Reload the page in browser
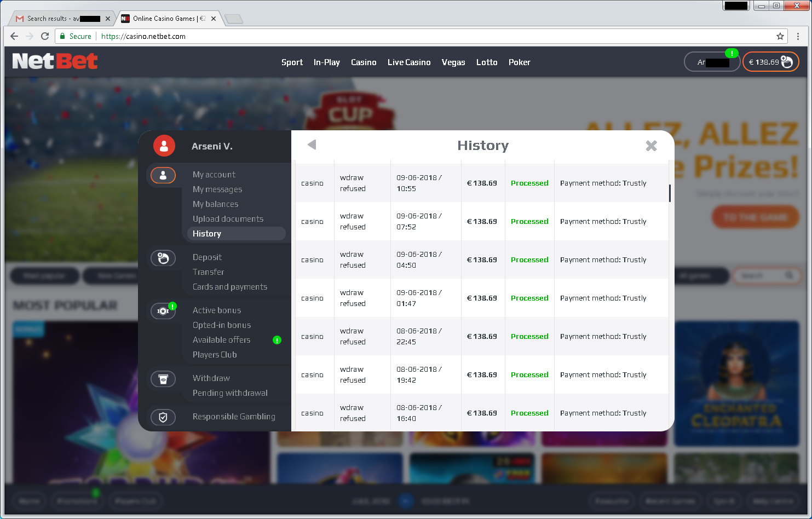The height and width of the screenshot is (519, 812). 45,36
